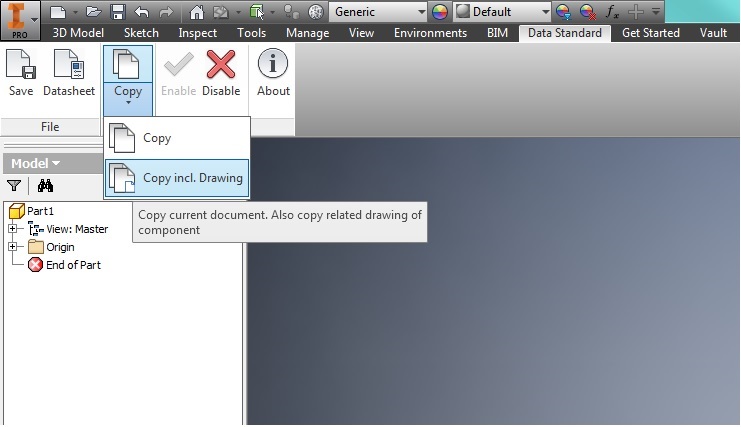This screenshot has height=427, width=741.
Task: Open the selection priority dropdown arrow
Action: [272, 12]
